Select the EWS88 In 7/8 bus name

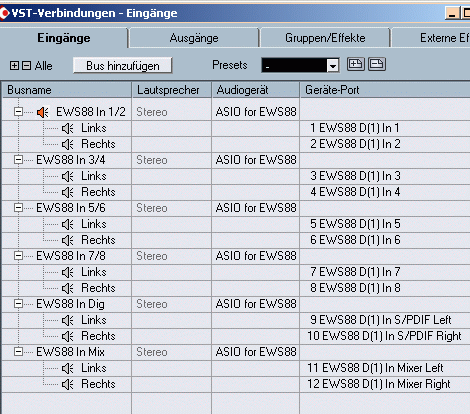pos(71,256)
